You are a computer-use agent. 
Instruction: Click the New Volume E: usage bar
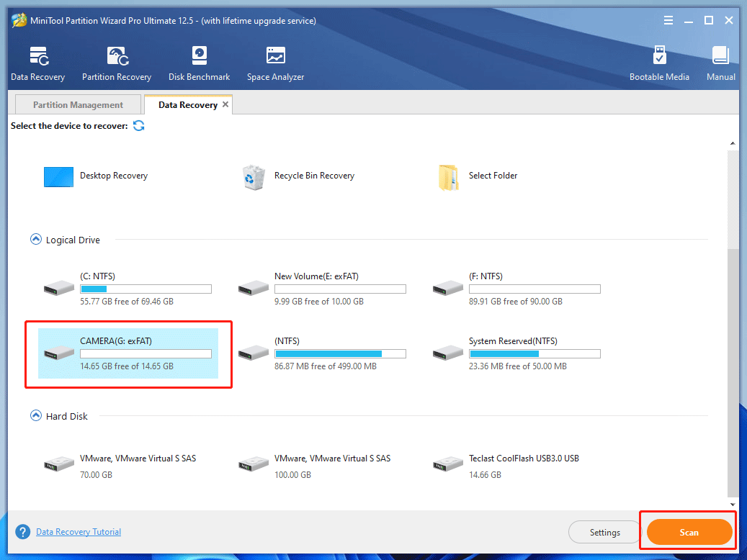click(340, 289)
